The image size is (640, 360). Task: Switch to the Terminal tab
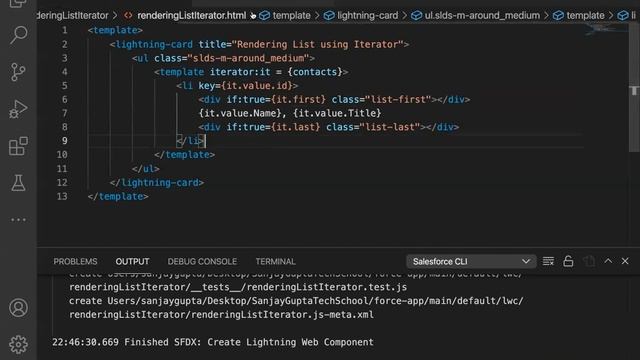[x=276, y=261]
